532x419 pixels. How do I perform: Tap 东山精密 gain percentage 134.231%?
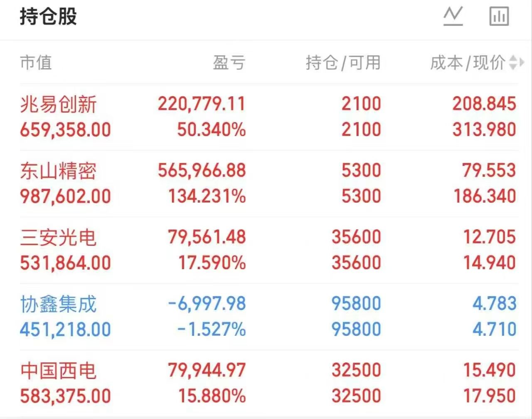tap(207, 196)
